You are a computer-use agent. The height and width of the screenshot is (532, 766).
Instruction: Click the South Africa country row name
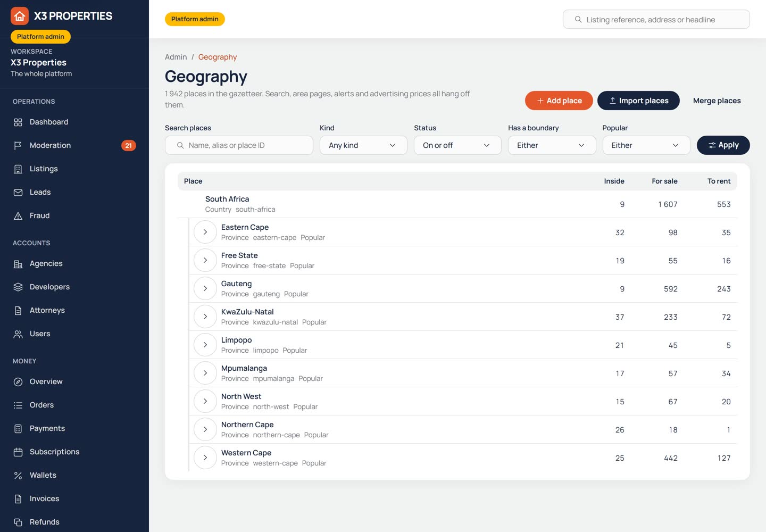pos(227,199)
